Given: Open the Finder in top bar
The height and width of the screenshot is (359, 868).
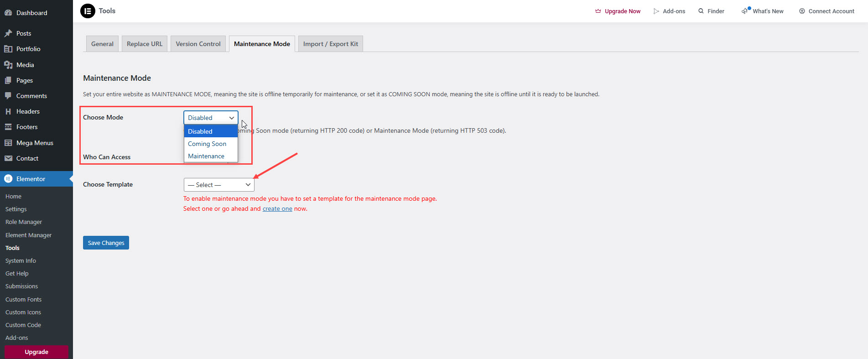Looking at the screenshot, I should pos(711,11).
